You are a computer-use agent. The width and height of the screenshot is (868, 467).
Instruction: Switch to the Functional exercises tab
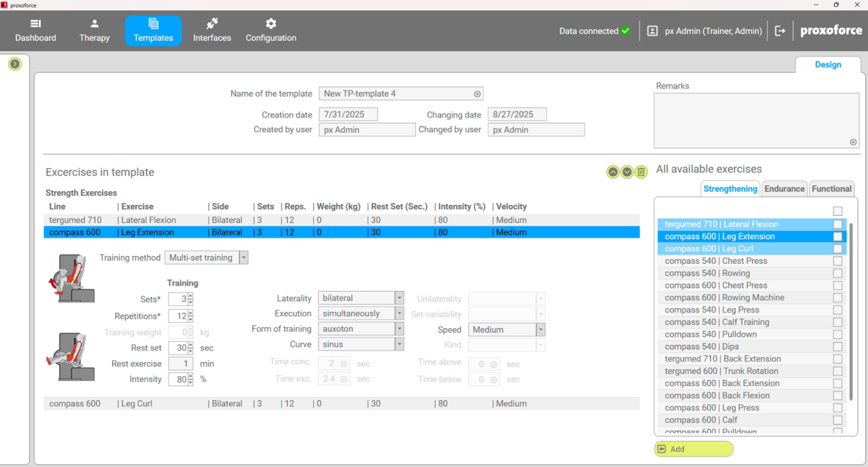coord(831,189)
